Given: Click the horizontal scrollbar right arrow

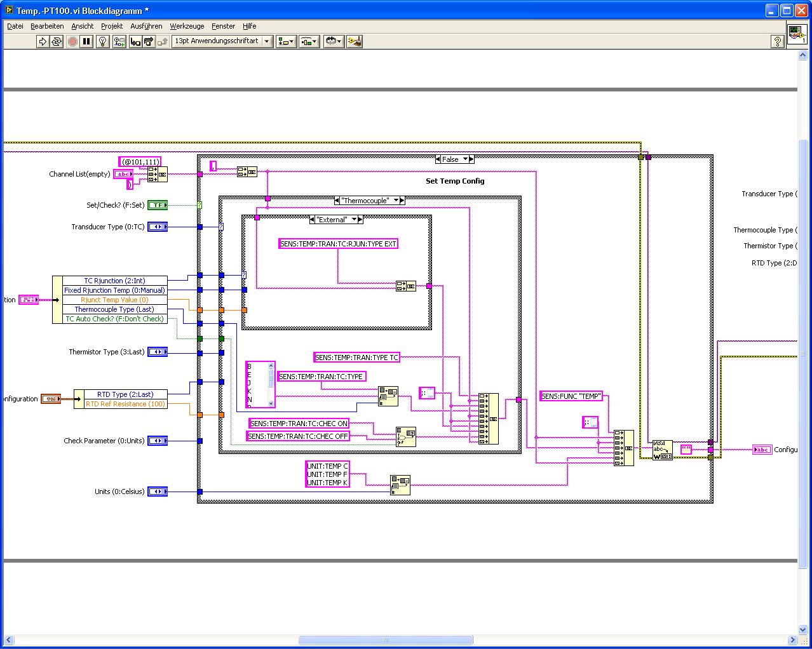Looking at the screenshot, I should (x=792, y=639).
